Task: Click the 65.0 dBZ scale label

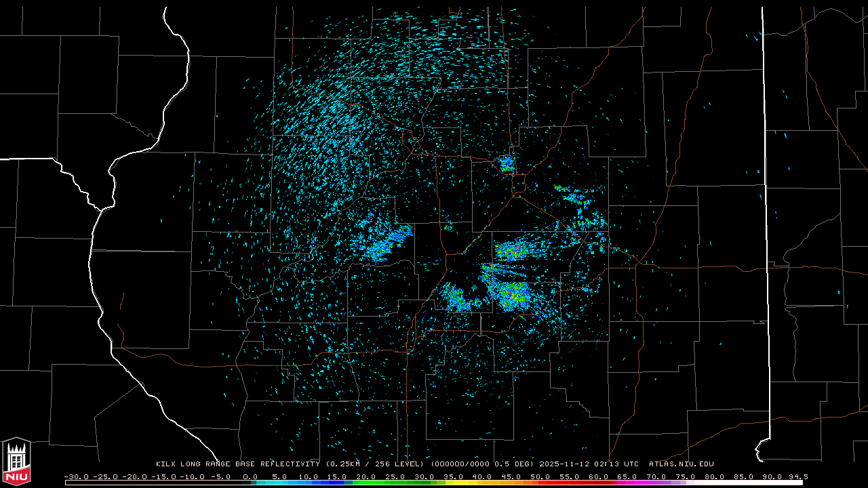Action: point(627,476)
